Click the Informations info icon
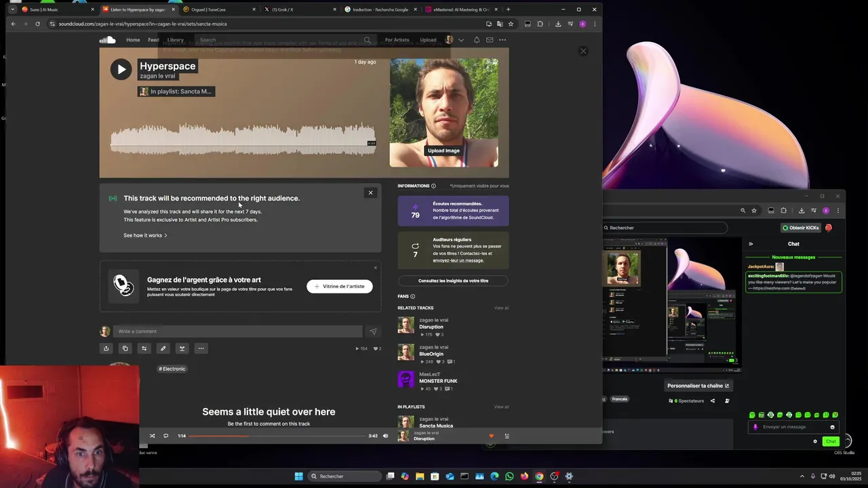The height and width of the screenshot is (488, 868). point(434,186)
